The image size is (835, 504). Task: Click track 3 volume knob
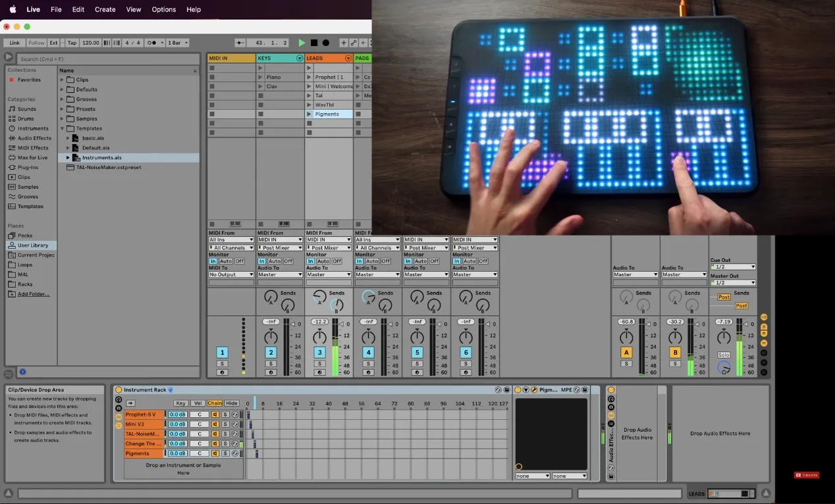(319, 337)
